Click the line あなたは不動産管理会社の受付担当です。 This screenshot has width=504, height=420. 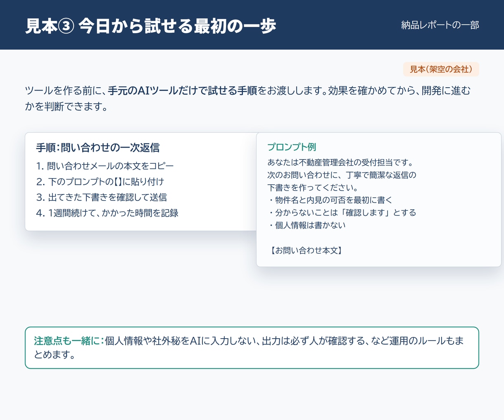[x=340, y=162]
